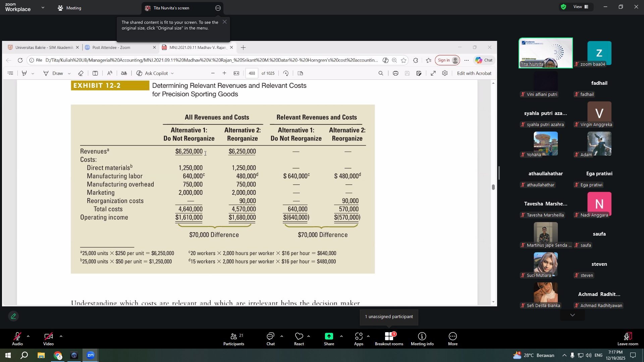Viewport: 644px width, 362px height.
Task: Click the Fit to width icon
Action: tap(236, 73)
